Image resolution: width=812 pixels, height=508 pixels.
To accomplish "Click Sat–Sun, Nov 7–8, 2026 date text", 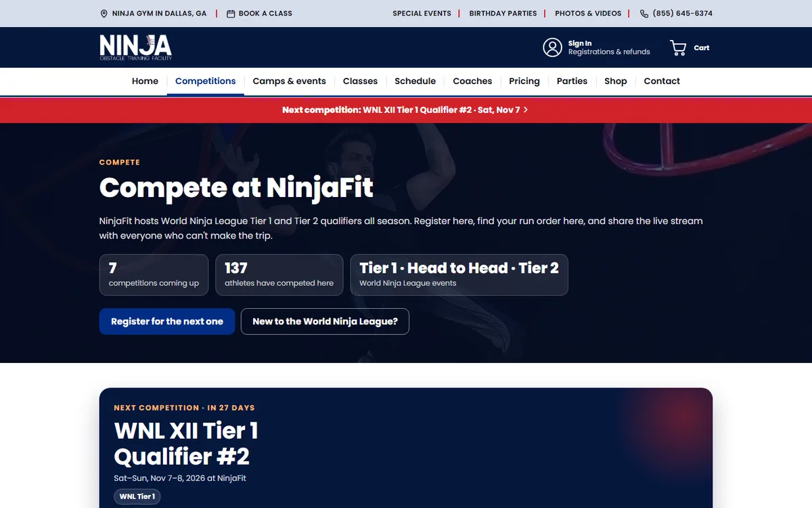I will 180,478.
